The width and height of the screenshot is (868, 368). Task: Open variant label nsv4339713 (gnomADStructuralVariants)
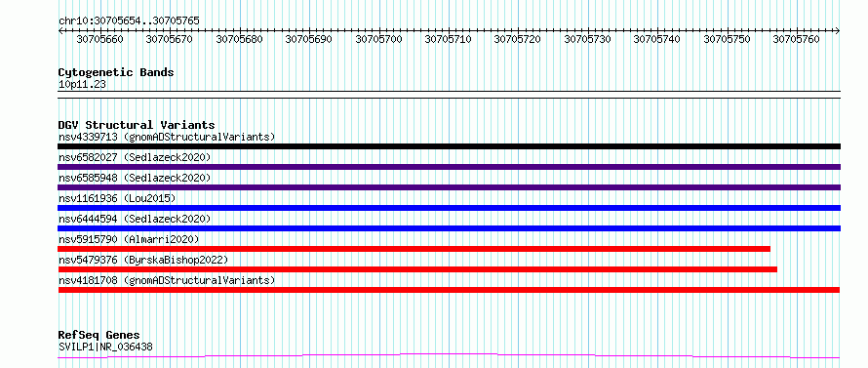(167, 137)
